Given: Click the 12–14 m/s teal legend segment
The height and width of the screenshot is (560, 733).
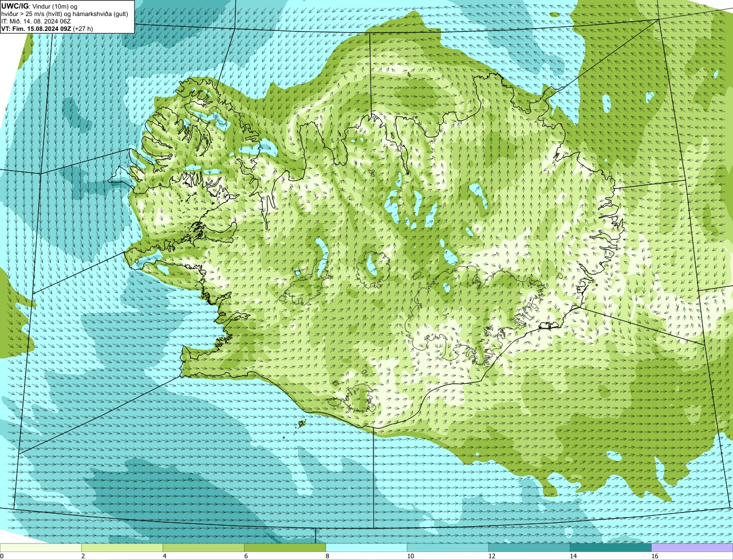Looking at the screenshot, I should click(x=529, y=548).
